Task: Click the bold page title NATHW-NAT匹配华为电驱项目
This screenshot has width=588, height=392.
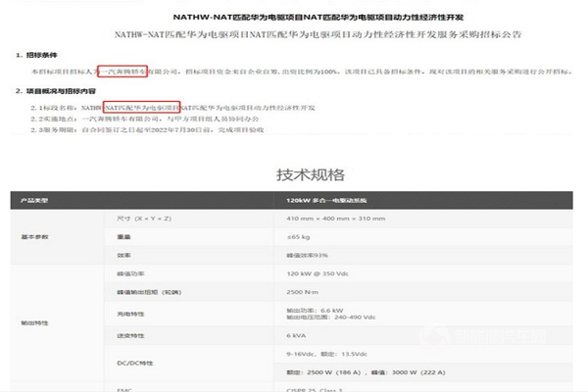Action: coord(295,17)
